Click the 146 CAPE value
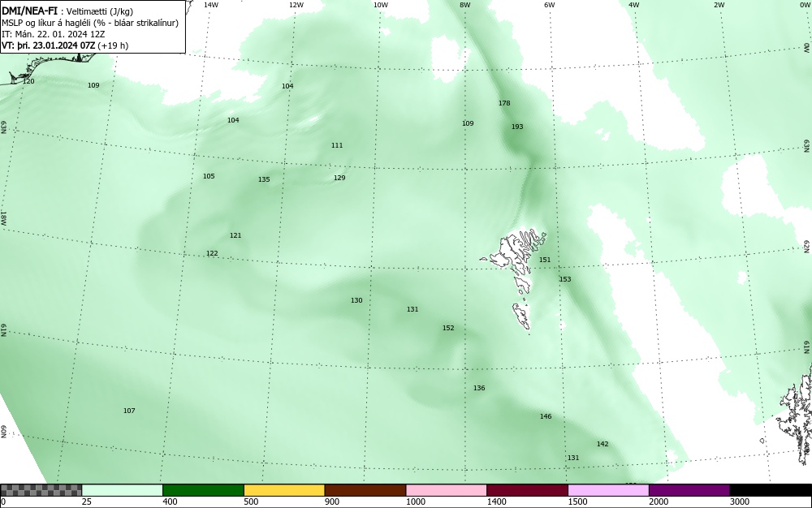This screenshot has width=812, height=508. (x=546, y=416)
